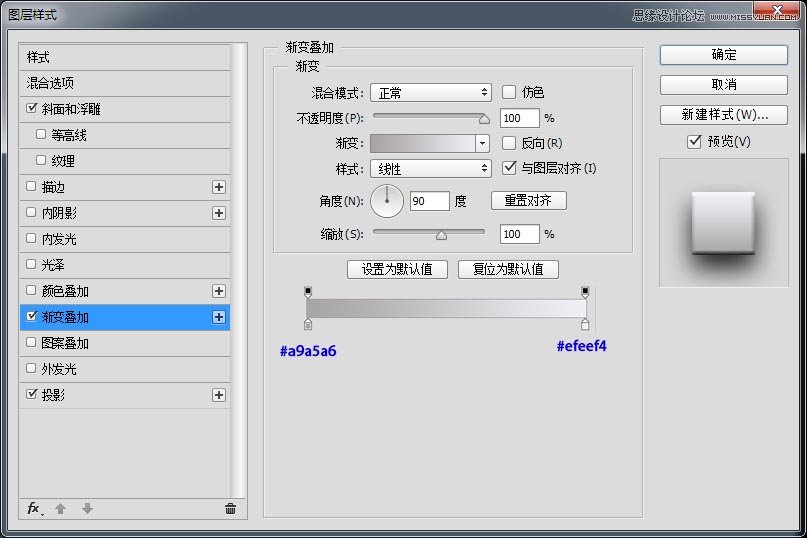Toggle the 反向(R) reverse checkbox
Viewport: 807px width, 538px height.
click(x=509, y=143)
